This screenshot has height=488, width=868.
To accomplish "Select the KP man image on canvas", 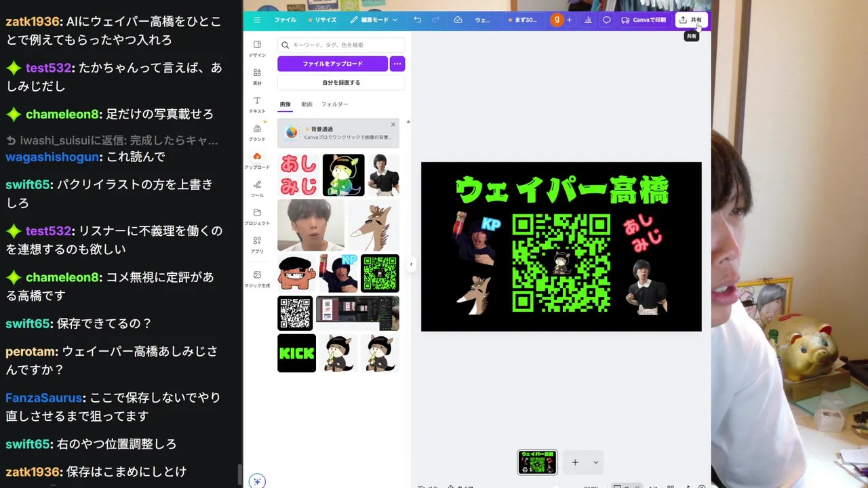I will pyautogui.click(x=475, y=239).
